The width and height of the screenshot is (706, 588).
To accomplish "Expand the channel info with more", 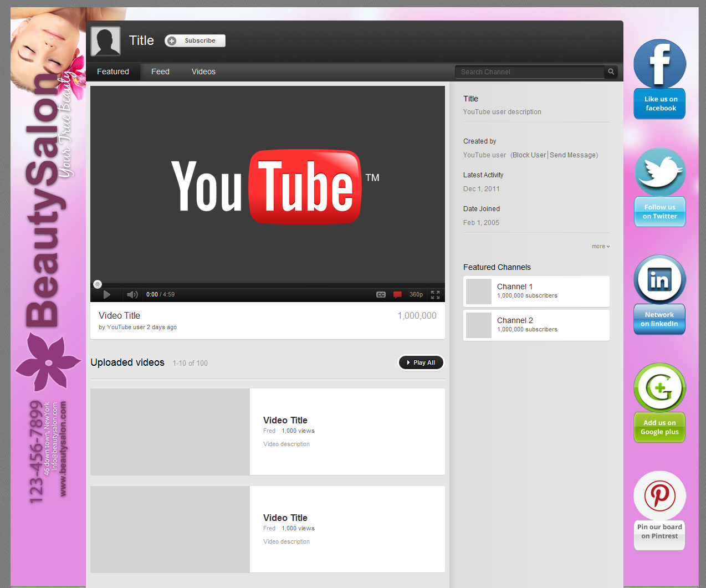I will pos(600,246).
